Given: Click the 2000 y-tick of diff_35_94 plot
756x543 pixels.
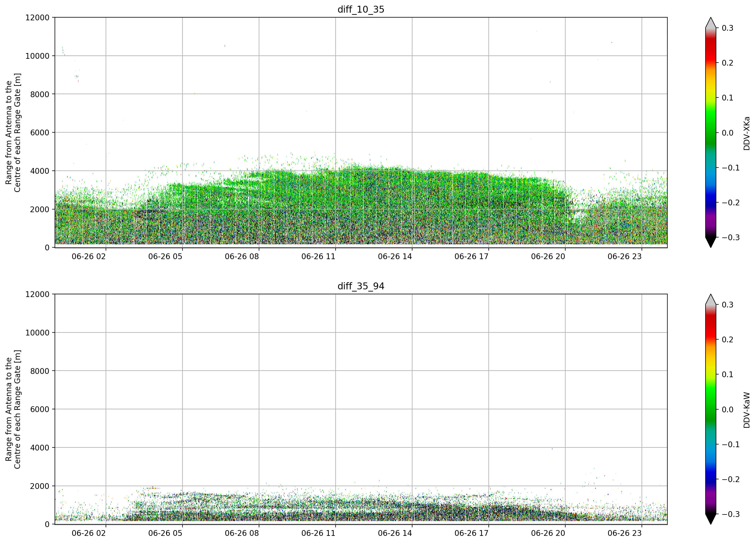Looking at the screenshot, I should [40, 486].
